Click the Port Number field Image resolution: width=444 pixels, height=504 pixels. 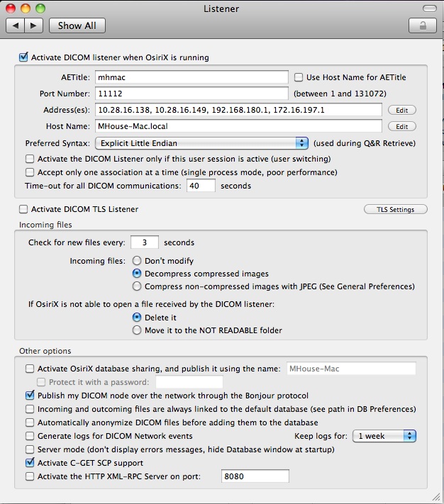[192, 94]
